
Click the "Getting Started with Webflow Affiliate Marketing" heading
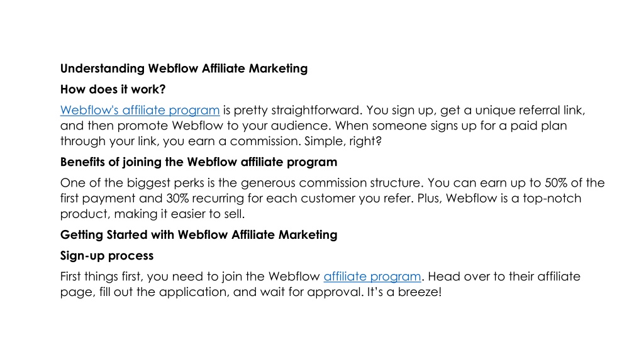(x=199, y=235)
